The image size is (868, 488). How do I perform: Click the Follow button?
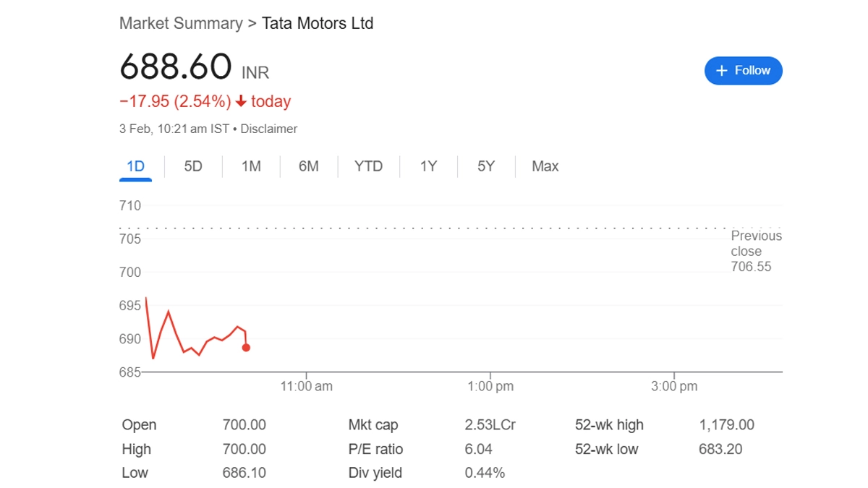(x=743, y=71)
